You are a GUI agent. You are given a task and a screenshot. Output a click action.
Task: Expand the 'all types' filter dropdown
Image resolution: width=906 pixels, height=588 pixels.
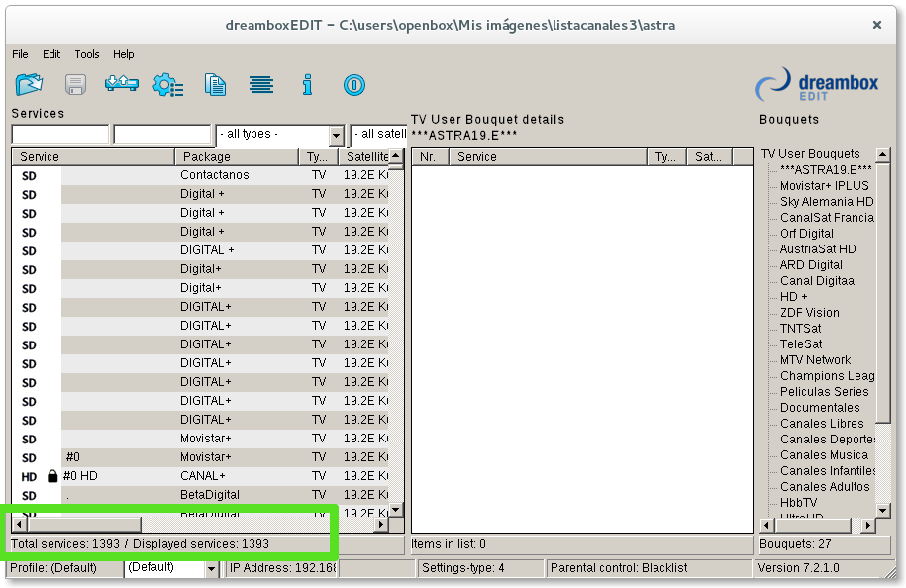pos(337,137)
